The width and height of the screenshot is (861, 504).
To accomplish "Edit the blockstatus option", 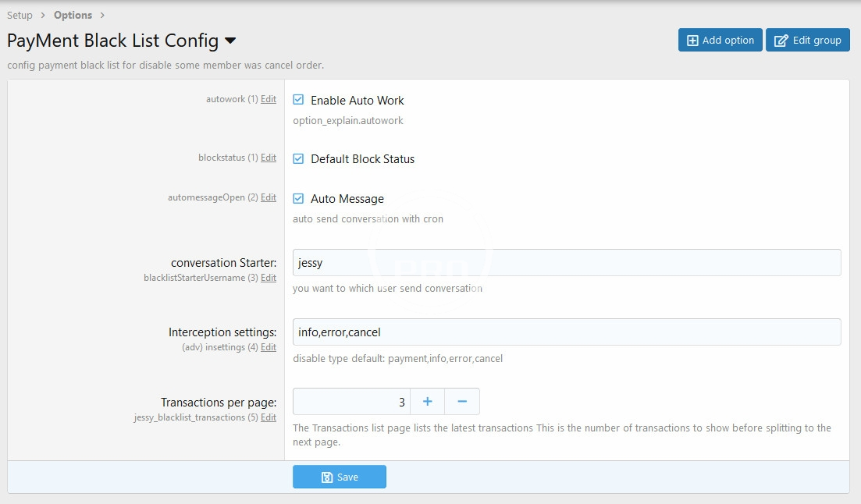I will pyautogui.click(x=269, y=158).
